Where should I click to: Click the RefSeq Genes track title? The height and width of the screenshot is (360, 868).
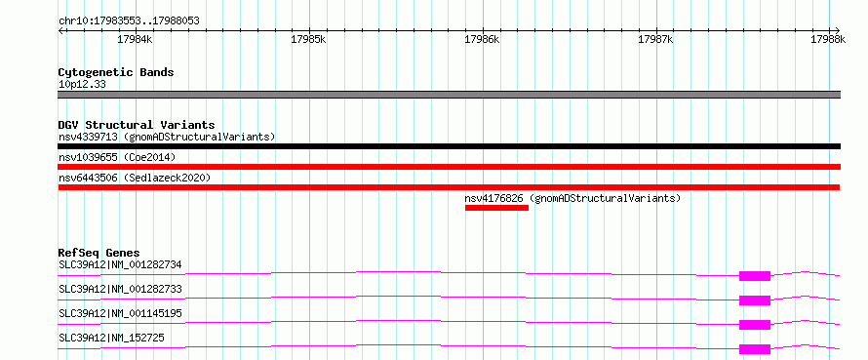tap(99, 253)
